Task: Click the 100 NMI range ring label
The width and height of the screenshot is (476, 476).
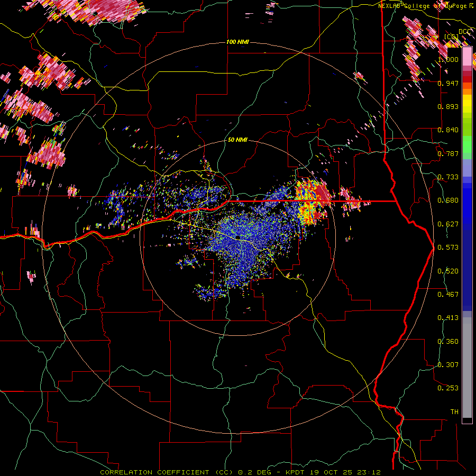Action: (x=237, y=42)
